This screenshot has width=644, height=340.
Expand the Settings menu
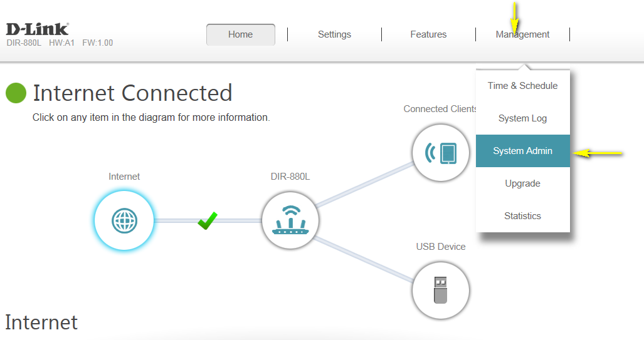(x=334, y=34)
